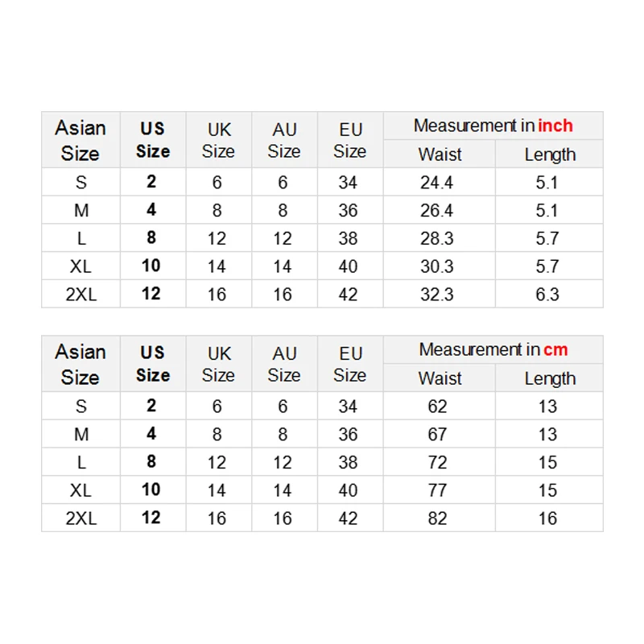Viewport: 644px width, 644px height.
Task: Click 'Asian Size' header in inch table
Action: [x=80, y=140]
